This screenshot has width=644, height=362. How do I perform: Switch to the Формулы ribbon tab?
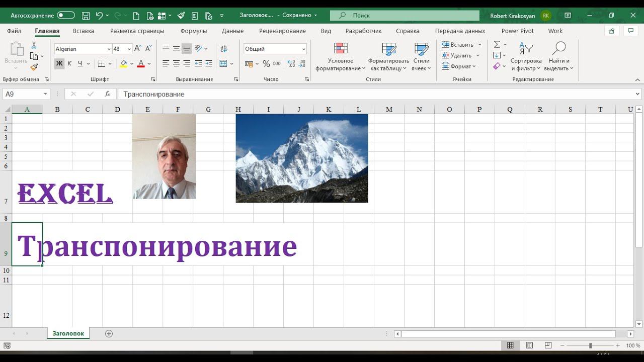pyautogui.click(x=194, y=31)
